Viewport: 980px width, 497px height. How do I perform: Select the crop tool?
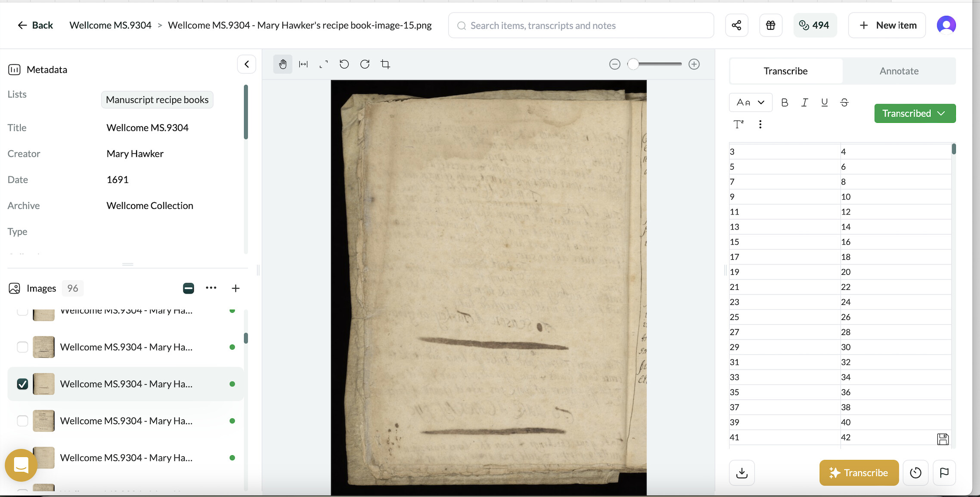(385, 64)
